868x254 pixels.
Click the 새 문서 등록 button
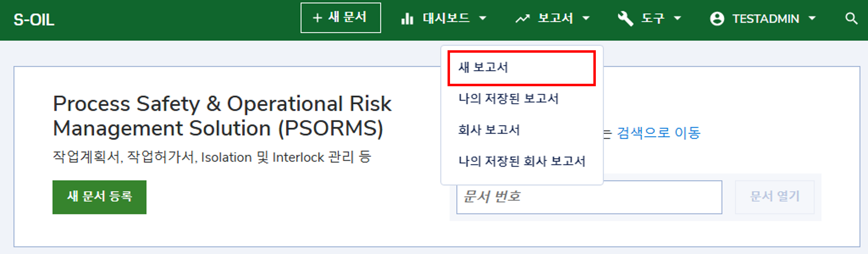(x=100, y=197)
